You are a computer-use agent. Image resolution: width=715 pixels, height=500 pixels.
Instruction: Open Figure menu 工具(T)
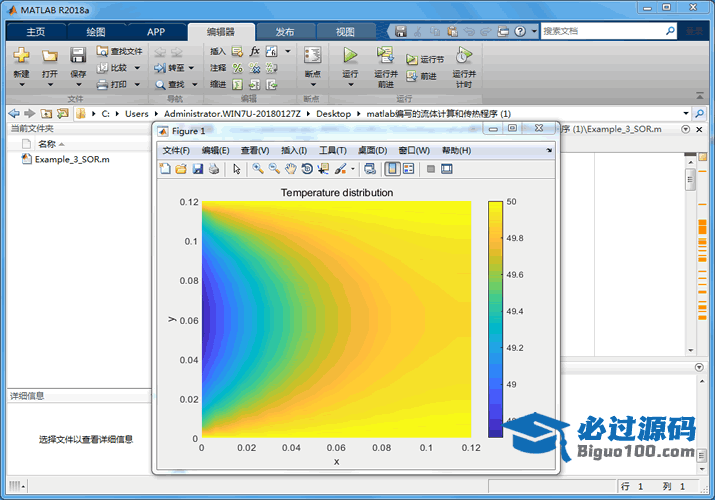point(333,150)
